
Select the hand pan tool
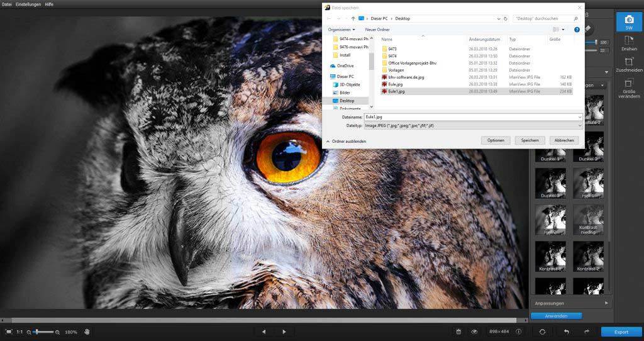(87, 332)
